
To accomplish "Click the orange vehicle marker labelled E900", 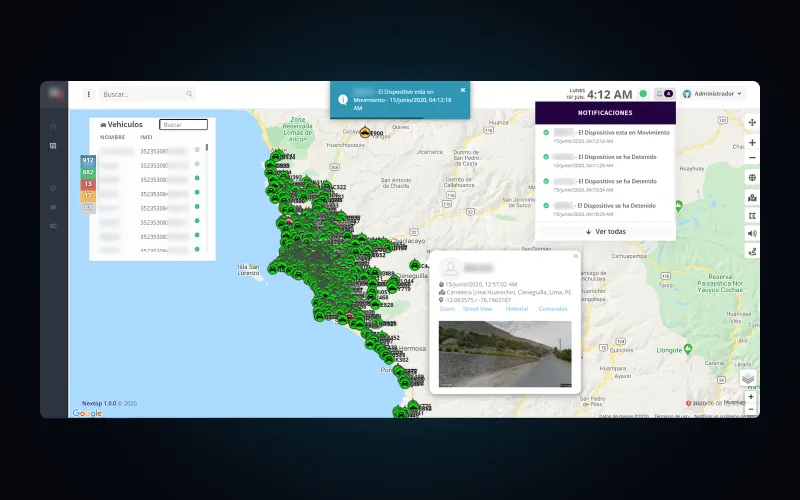I will [x=365, y=133].
